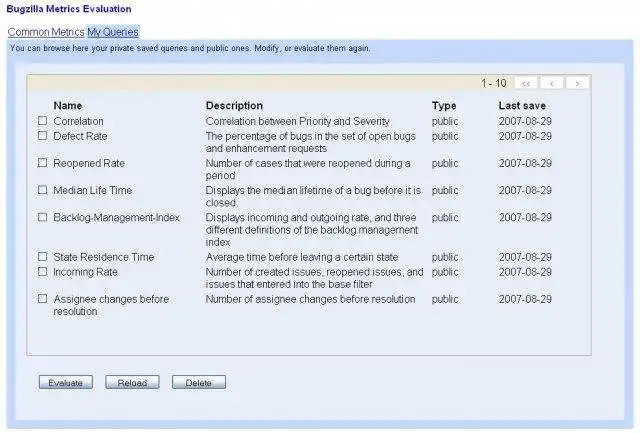Click the Reload button

132,383
